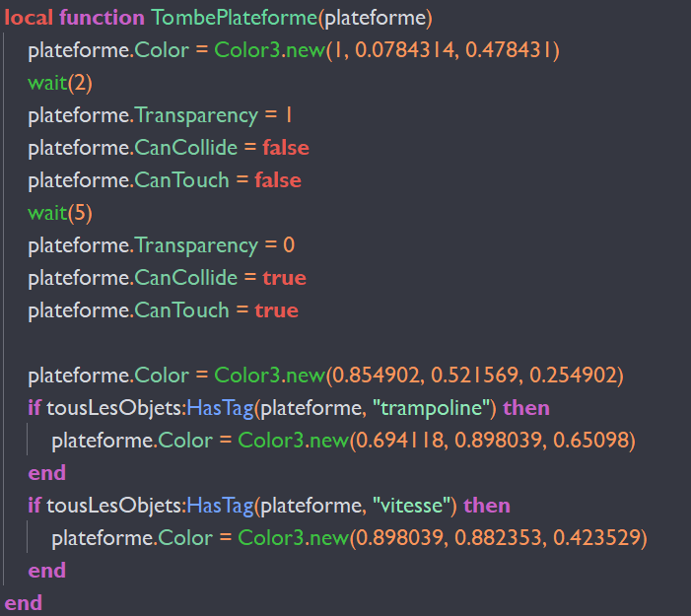This screenshot has width=691, height=616.
Task: Click the true value assigned to CanTouch
Action: (x=276, y=310)
